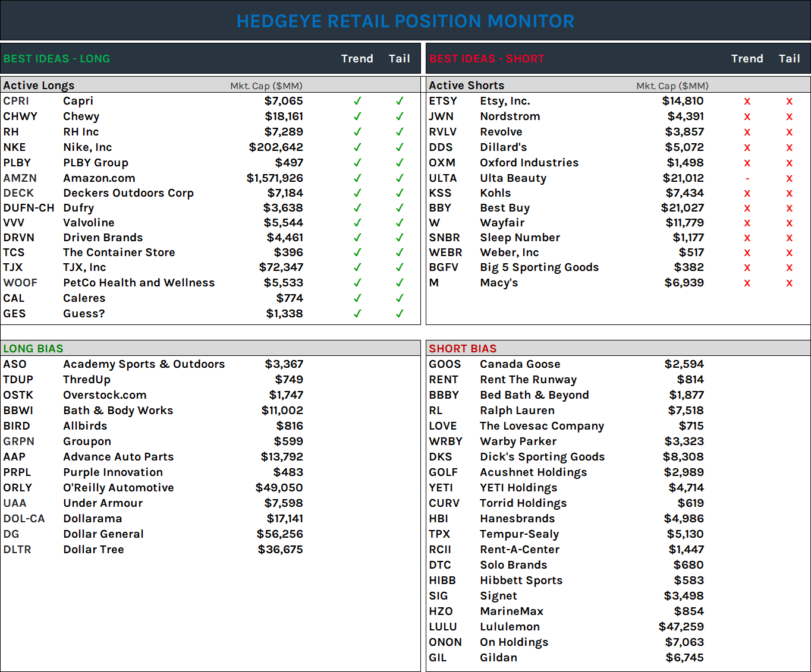Click the red Tail X for KSS Kohls

(790, 193)
